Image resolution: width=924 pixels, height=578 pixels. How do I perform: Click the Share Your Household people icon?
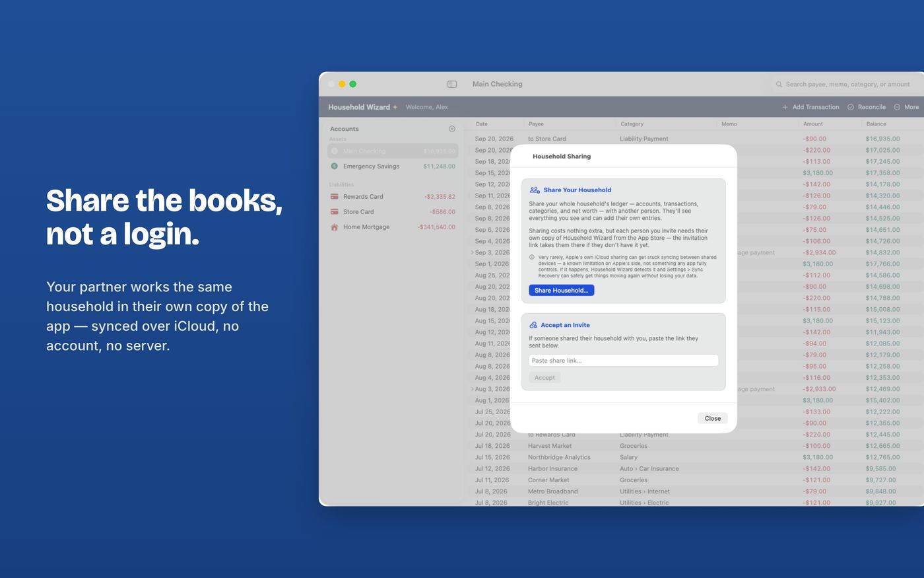pyautogui.click(x=535, y=190)
